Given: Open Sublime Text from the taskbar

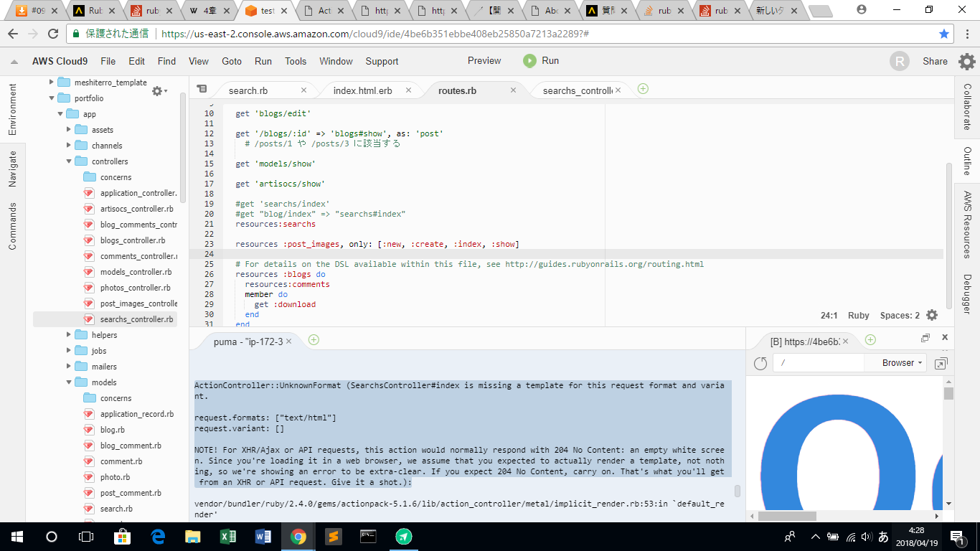Looking at the screenshot, I should [x=333, y=536].
